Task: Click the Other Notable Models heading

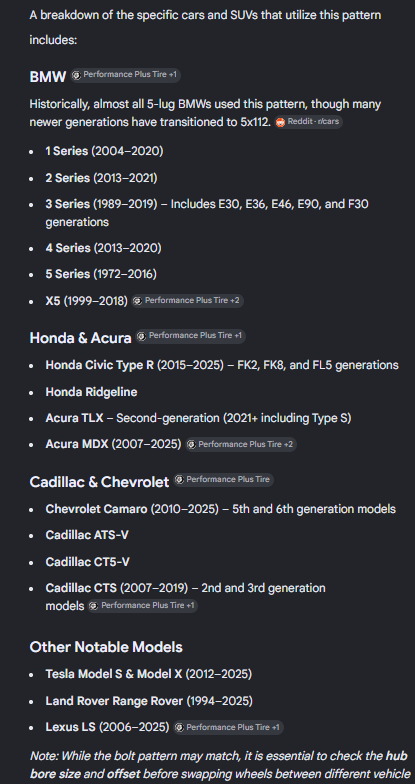Action: pos(106,647)
